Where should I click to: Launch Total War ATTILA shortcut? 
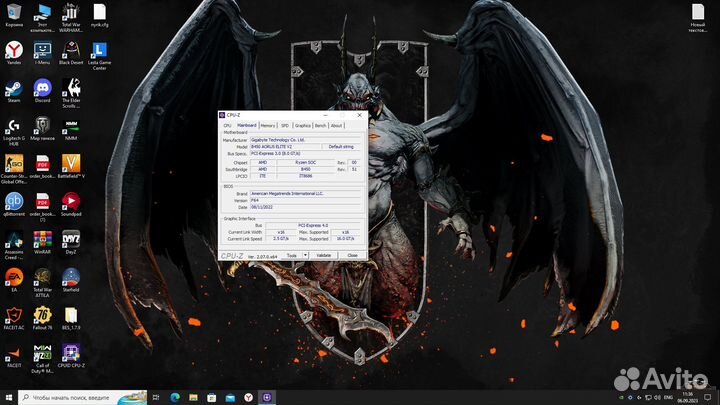42,283
